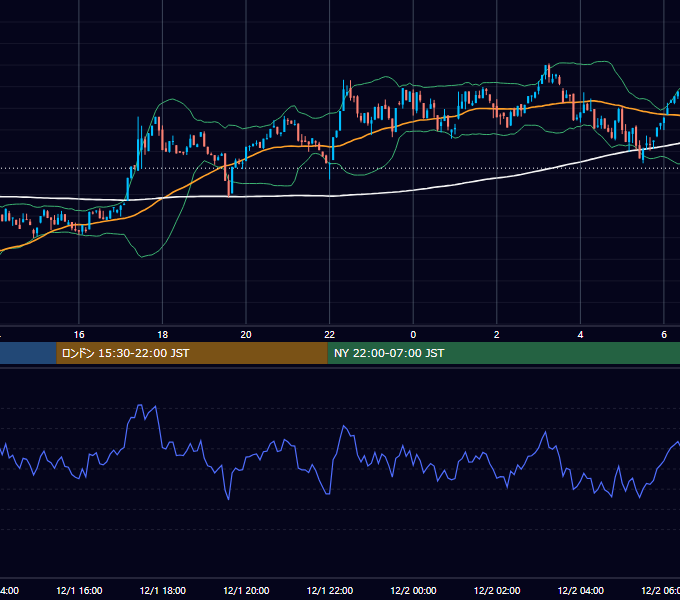Image resolution: width=680 pixels, height=600 pixels.
Task: Click the 4 hour label on the chart axis
Action: click(580, 335)
